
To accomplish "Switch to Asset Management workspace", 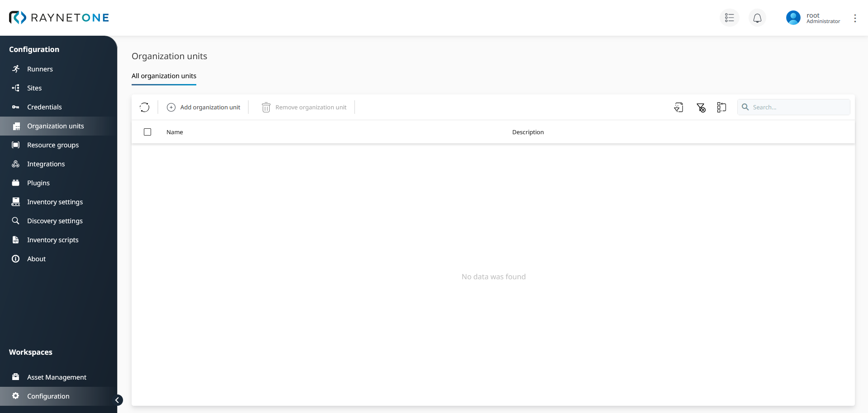I will tap(57, 377).
